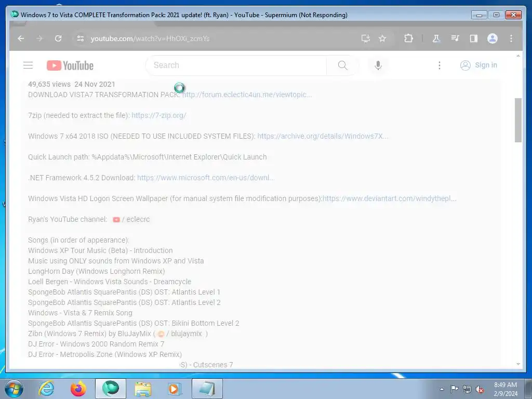The image size is (532, 399).
Task: Open the Windows Start orb
Action: 14,389
